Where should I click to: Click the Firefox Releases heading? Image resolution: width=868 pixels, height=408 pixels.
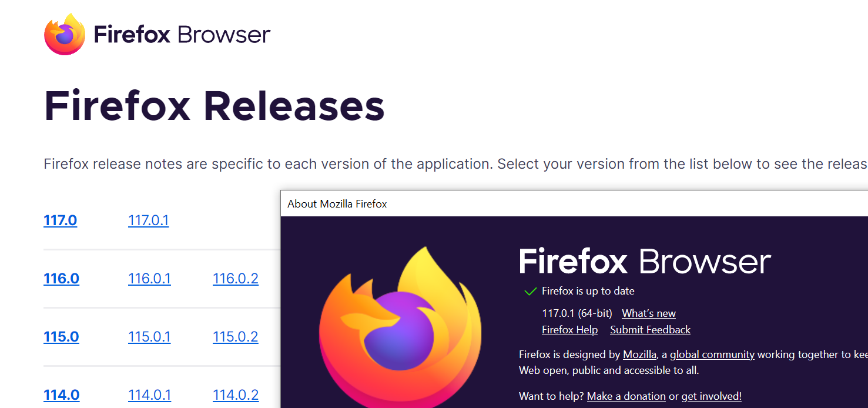click(215, 106)
